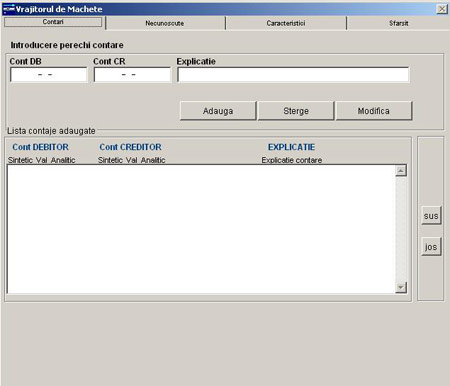Move entry down with jos button
The width and height of the screenshot is (450, 386).
[x=431, y=247]
